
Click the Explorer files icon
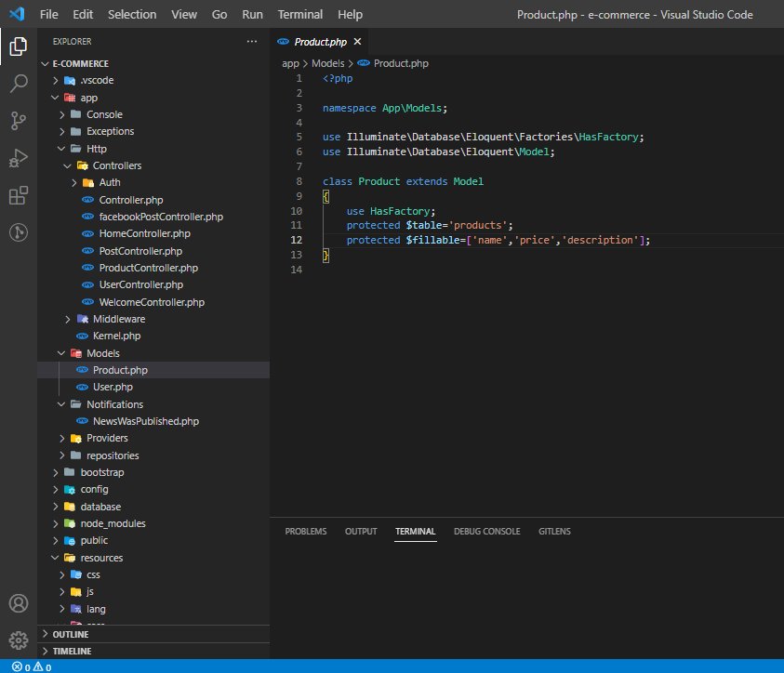pyautogui.click(x=19, y=46)
